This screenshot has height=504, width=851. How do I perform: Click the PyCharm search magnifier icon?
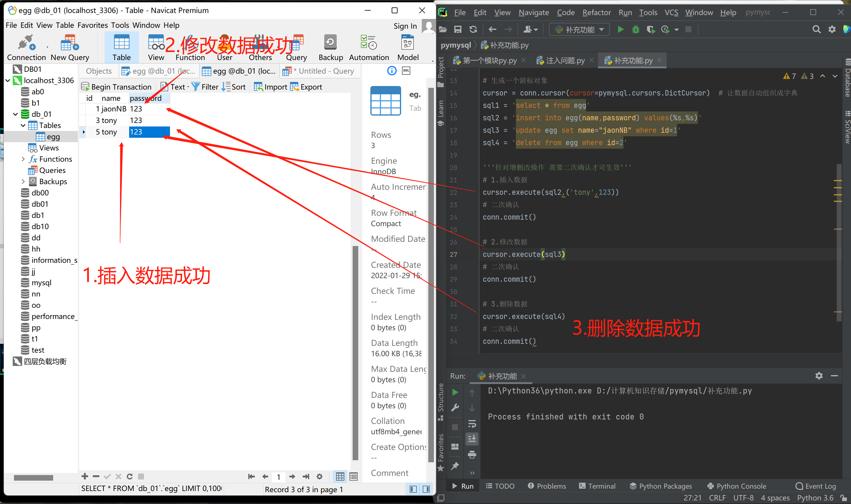tap(816, 30)
